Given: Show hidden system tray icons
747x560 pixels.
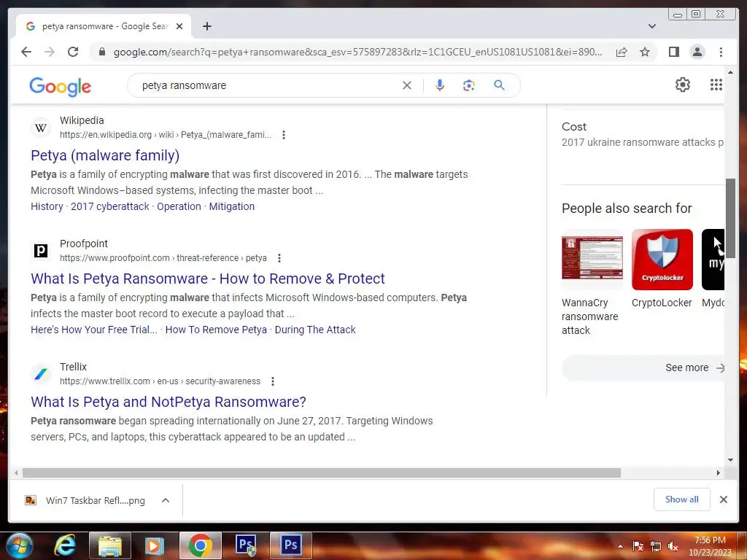Looking at the screenshot, I should pos(620,547).
